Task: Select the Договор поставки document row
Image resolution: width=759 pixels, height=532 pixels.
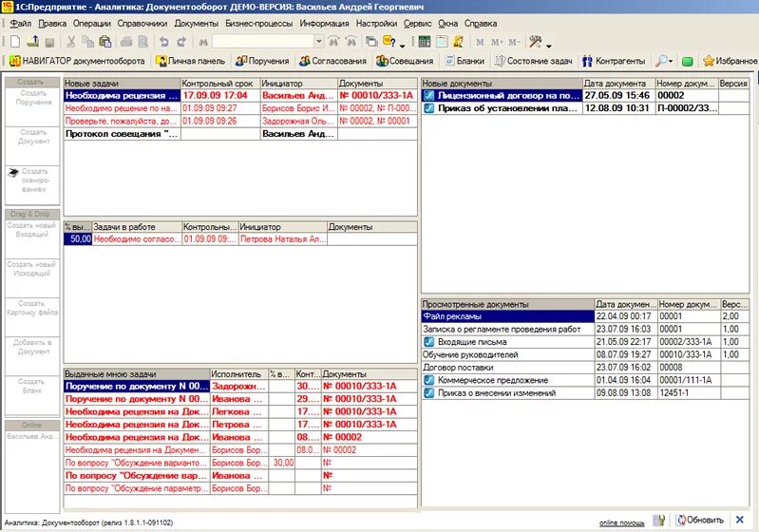Action: click(x=585, y=368)
